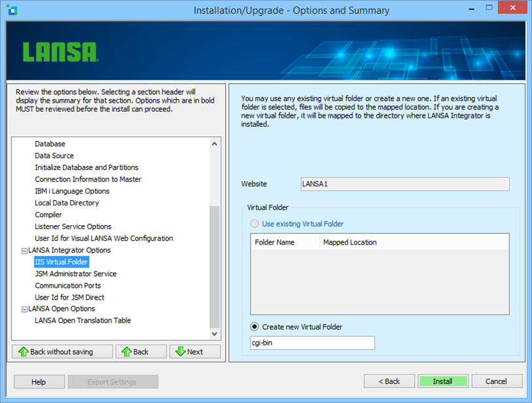Select Create new Virtual Folder radio
Viewport: 532px width, 403px height.
click(x=254, y=326)
